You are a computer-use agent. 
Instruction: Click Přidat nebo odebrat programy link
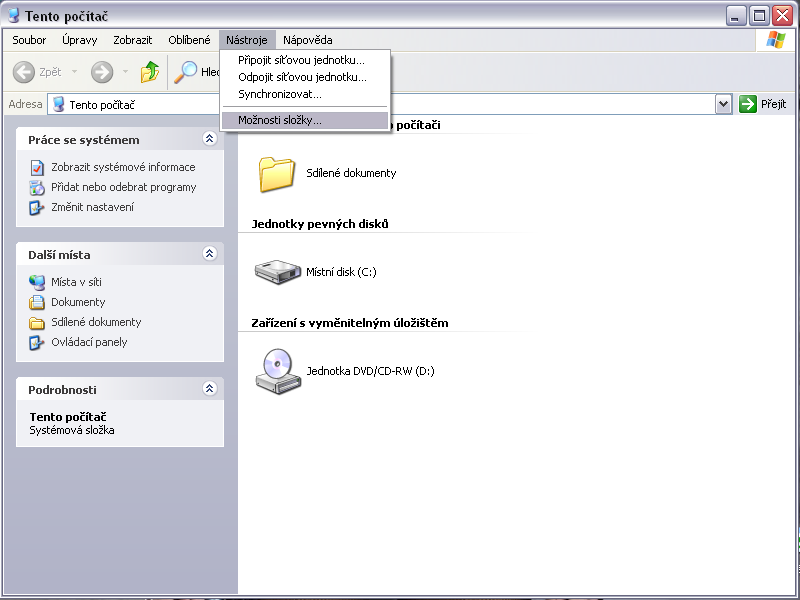click(123, 187)
